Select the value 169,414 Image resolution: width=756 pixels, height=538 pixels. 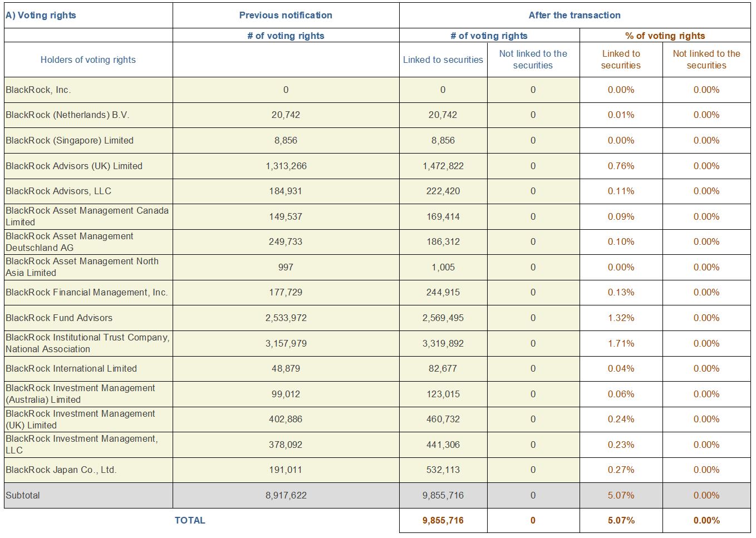(x=443, y=216)
